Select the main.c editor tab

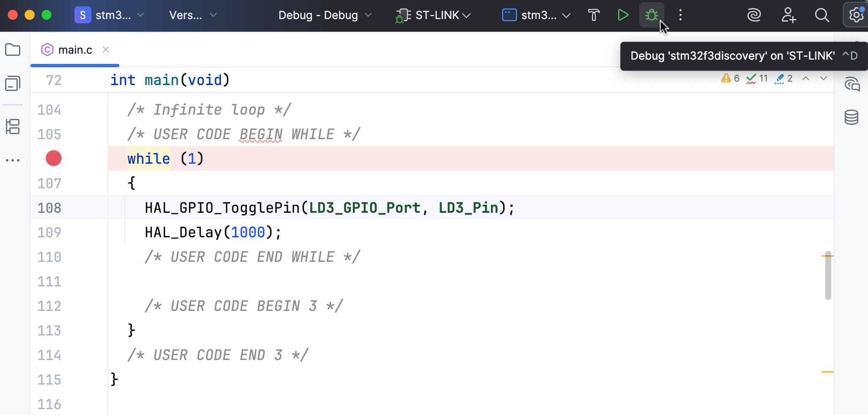tap(75, 49)
